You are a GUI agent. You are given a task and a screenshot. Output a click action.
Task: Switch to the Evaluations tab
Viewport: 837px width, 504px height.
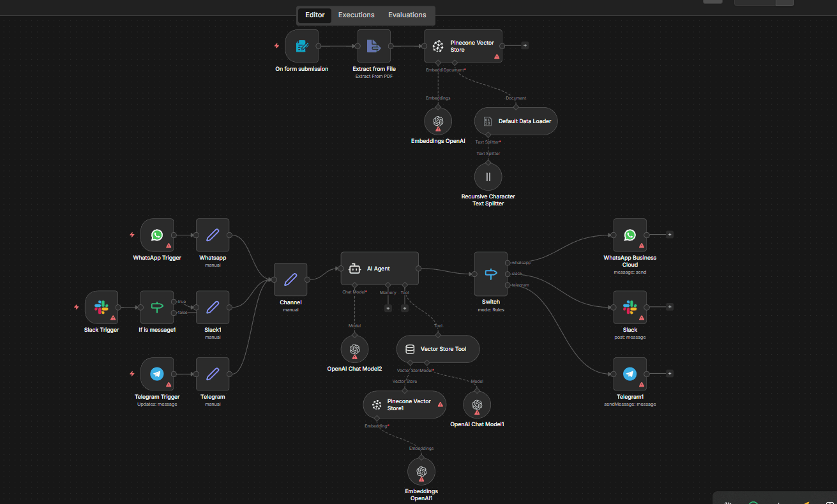[407, 15]
